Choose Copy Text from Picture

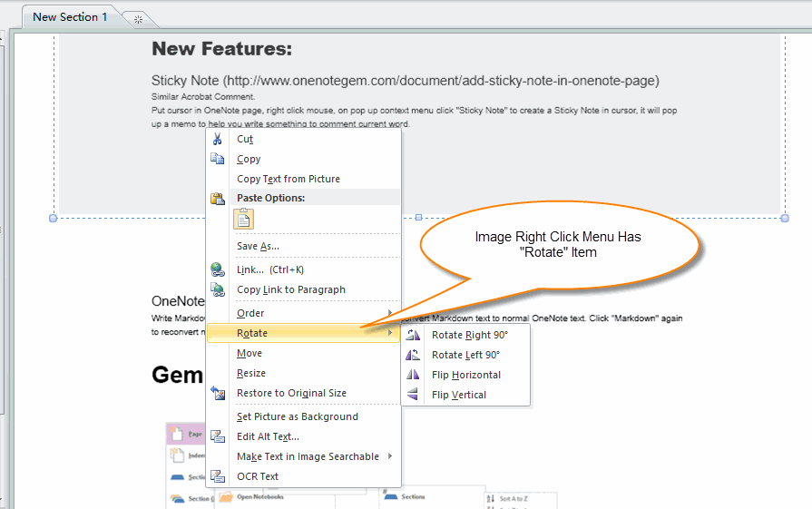click(304, 179)
